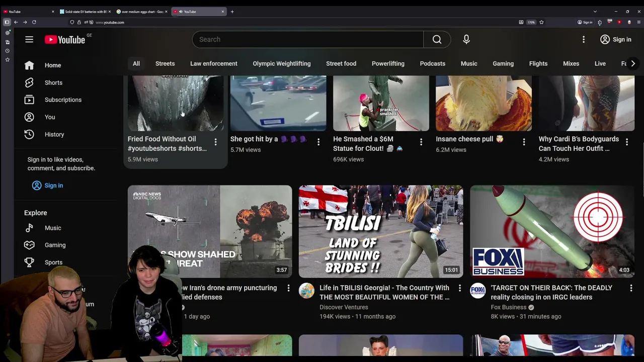
Task: Switch to over medium eggs chart tab
Action: point(142,12)
